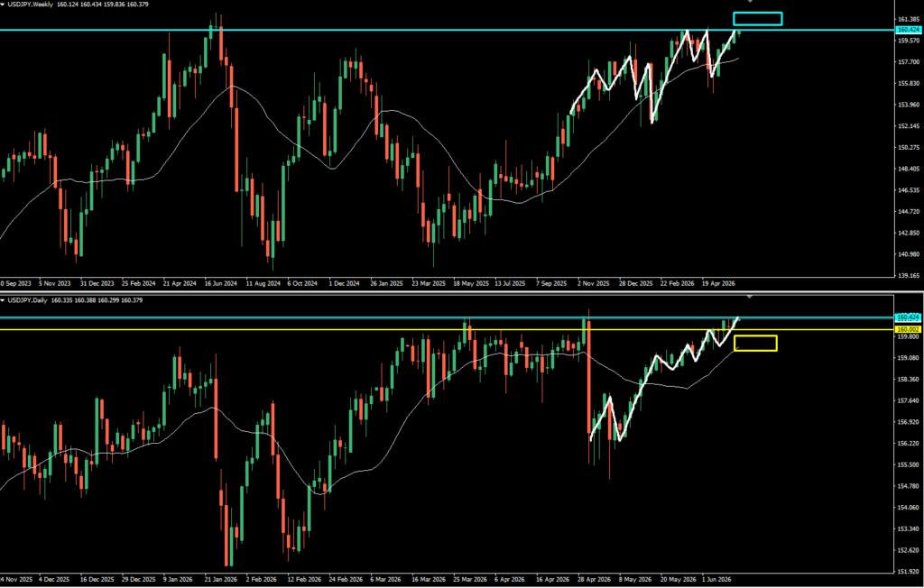Click the 16 Mar 2026 date label
924x588 pixels.
[x=430, y=579]
